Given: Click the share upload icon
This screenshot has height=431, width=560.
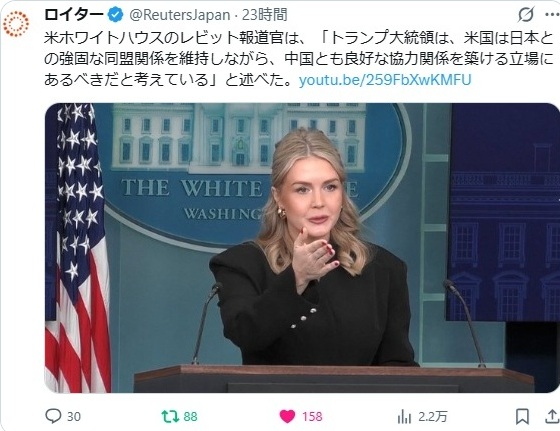Looking at the screenshot, I should pos(552,416).
